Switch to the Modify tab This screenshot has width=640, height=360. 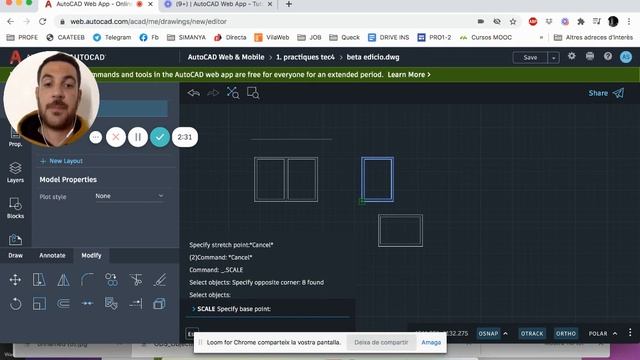pyautogui.click(x=91, y=255)
